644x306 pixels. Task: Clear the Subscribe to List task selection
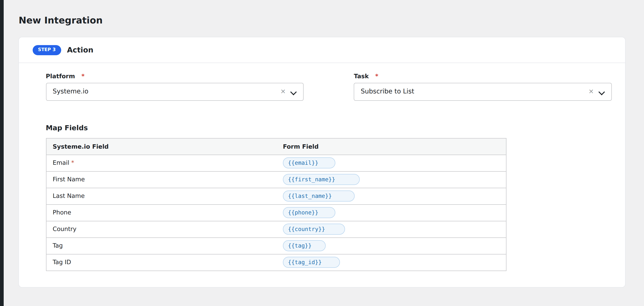pyautogui.click(x=591, y=92)
